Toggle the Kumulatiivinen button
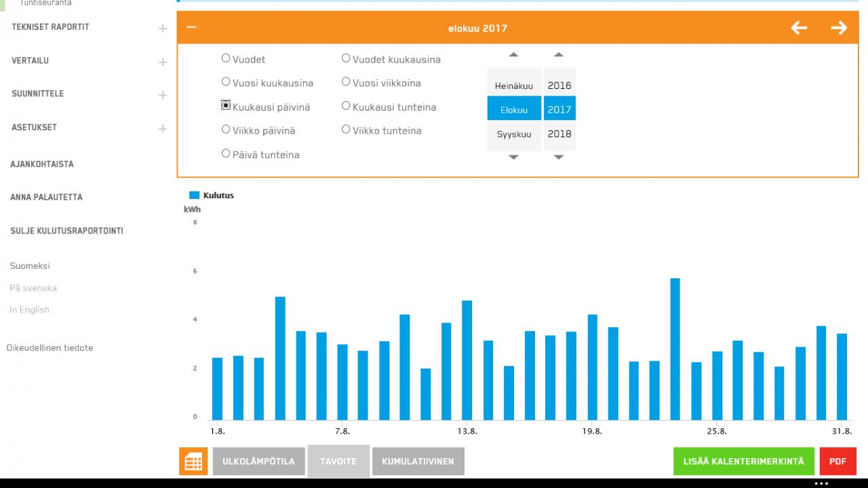This screenshot has height=488, width=868. coord(418,462)
